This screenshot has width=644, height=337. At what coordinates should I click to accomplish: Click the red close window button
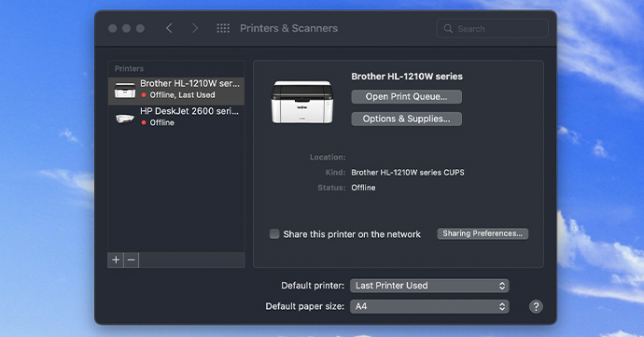(x=113, y=28)
